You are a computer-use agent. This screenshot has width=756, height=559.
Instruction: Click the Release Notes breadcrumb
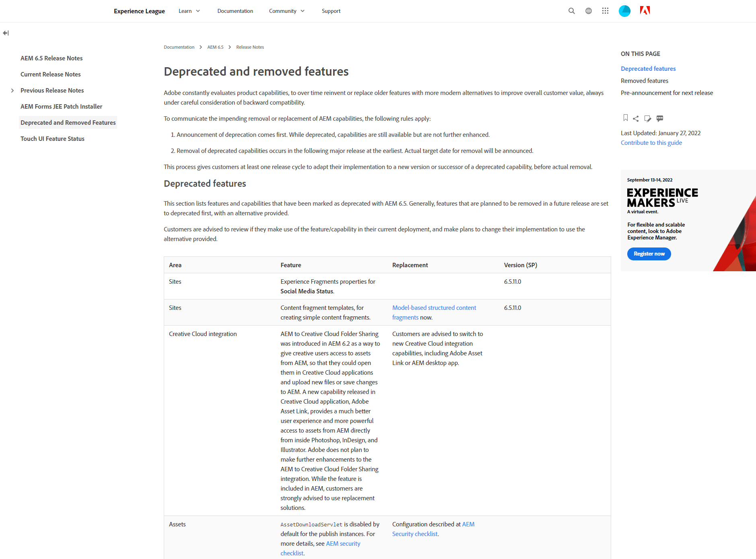tap(250, 47)
